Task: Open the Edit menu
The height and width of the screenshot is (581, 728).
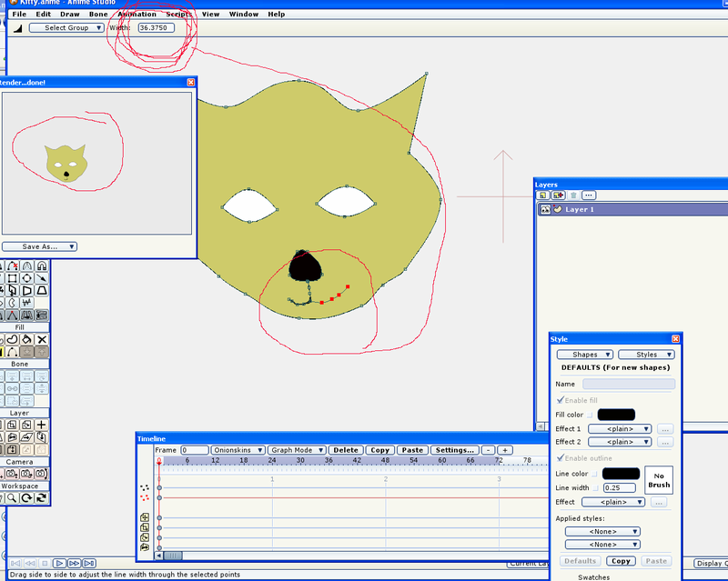Action: (43, 14)
